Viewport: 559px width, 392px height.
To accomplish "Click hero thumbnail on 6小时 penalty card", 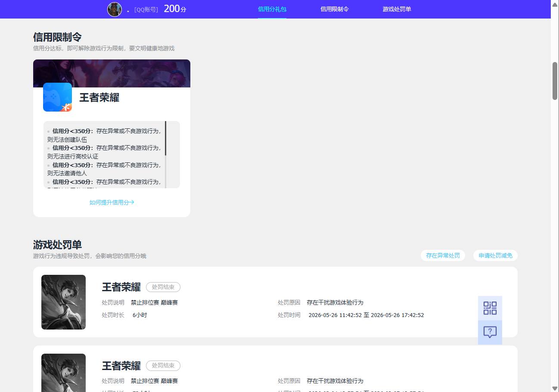I will coord(63,302).
